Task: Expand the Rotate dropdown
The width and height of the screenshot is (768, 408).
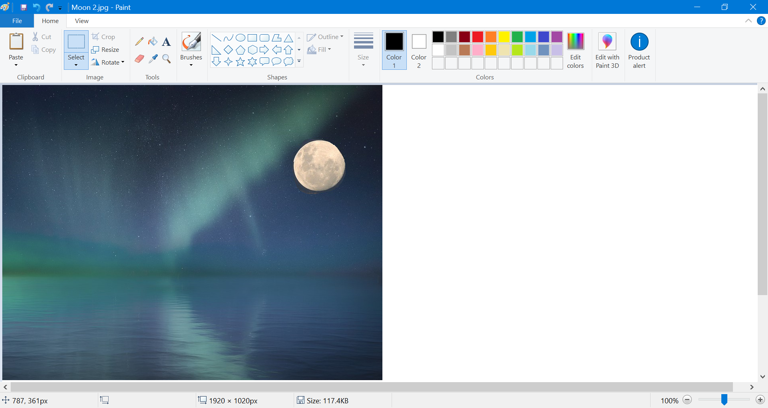Action: click(108, 62)
